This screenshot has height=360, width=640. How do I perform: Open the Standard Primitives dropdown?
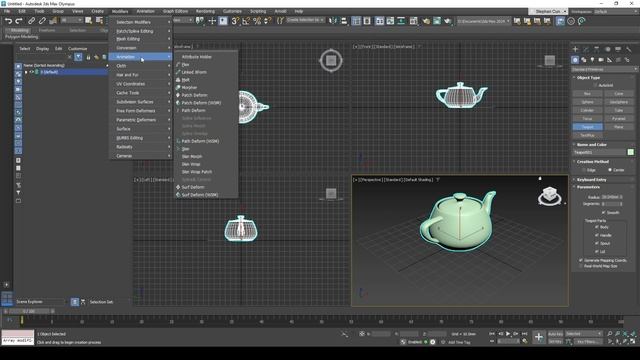[x=604, y=69]
